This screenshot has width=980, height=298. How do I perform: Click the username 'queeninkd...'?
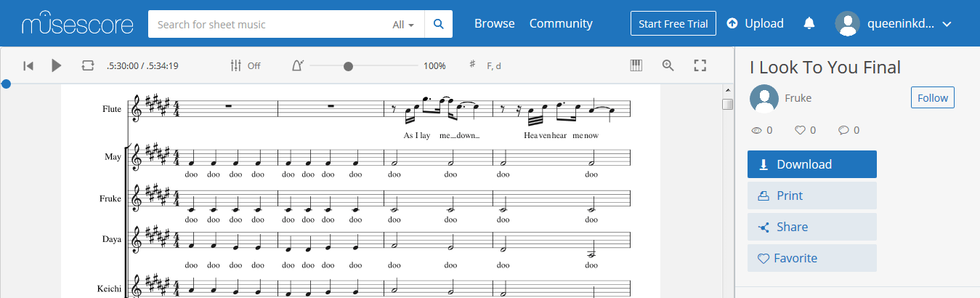click(901, 24)
